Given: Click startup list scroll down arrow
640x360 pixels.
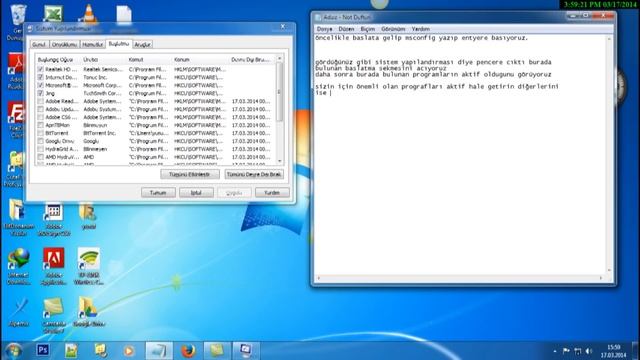Looking at the screenshot, I should coord(280,162).
